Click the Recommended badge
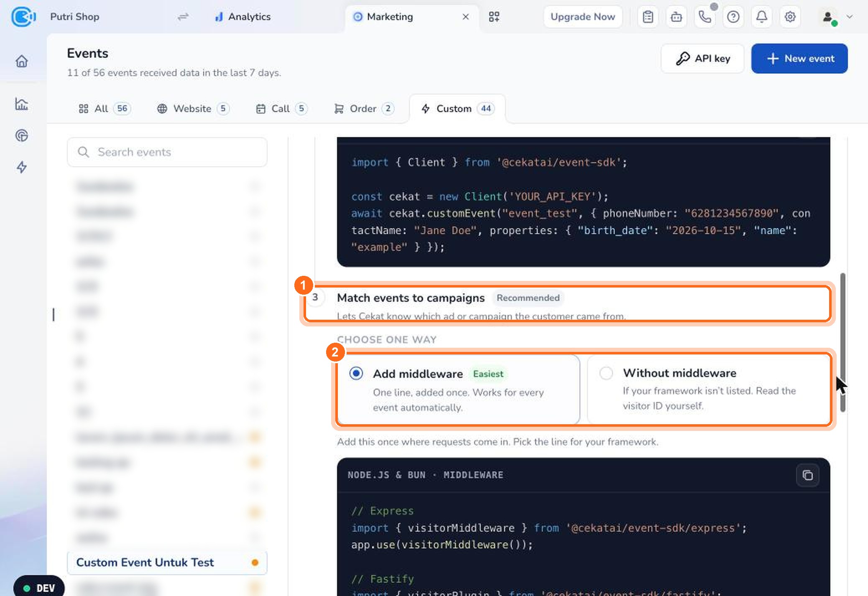Screen dimensions: 868x596 (528, 298)
